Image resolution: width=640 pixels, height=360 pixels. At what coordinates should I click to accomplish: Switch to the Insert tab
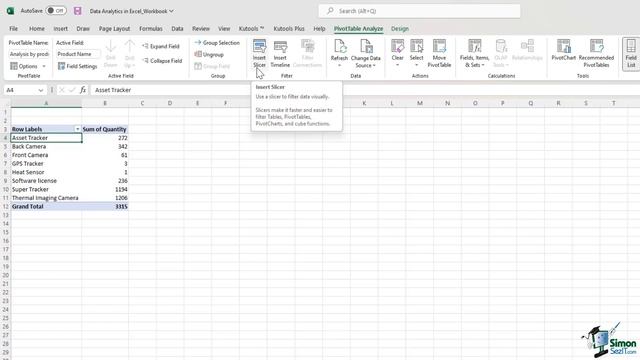[60, 29]
